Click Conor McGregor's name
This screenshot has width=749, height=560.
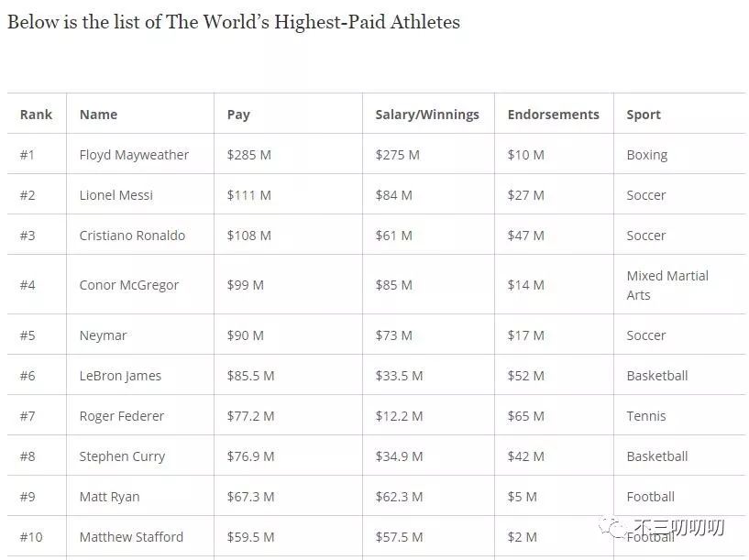[x=129, y=285]
